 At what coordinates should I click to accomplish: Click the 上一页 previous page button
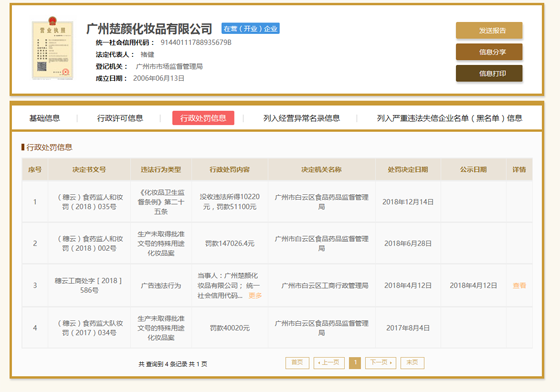click(x=329, y=363)
